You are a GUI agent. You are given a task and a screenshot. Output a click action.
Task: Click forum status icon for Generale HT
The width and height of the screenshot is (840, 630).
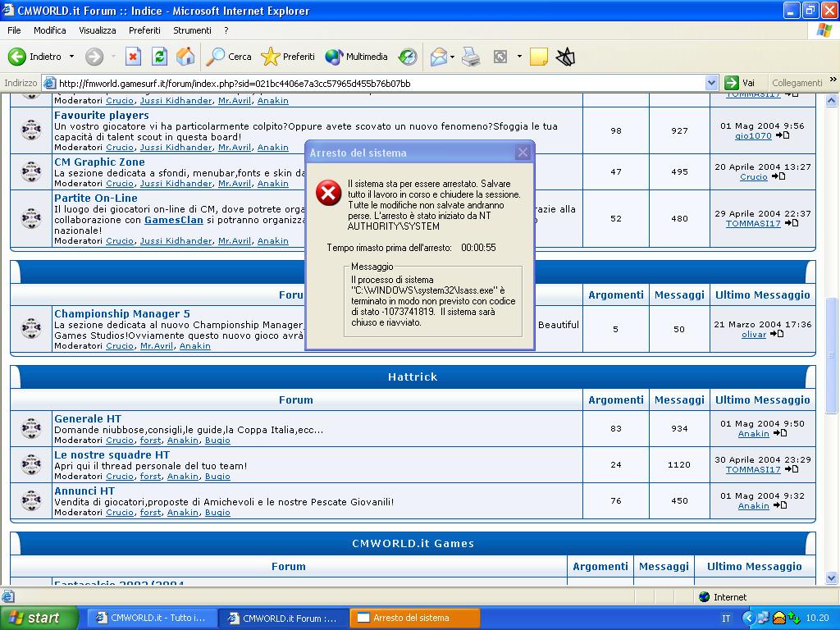(x=31, y=428)
